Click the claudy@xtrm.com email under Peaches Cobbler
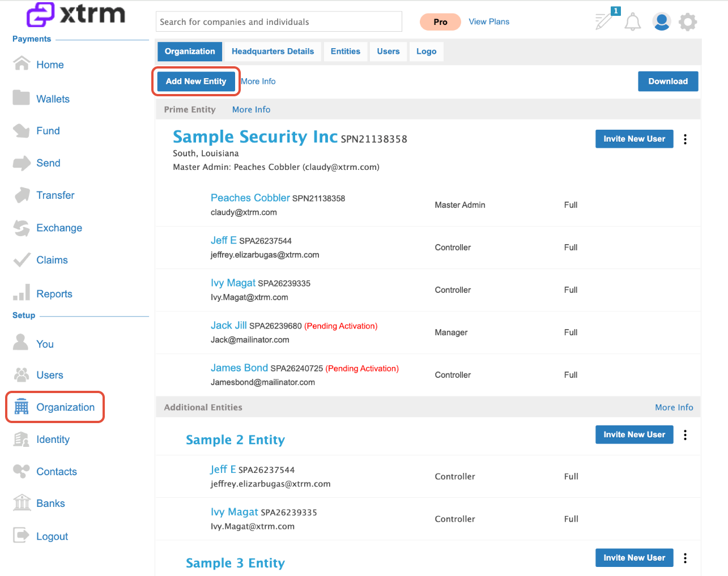 [x=244, y=212]
